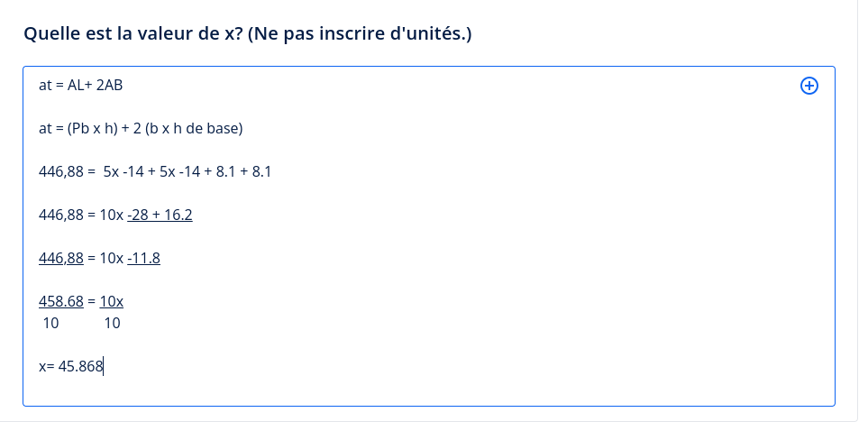Viewport: 868px width, 440px height.
Task: Click the left denominator "10" under 458.68
Action: coord(51,323)
